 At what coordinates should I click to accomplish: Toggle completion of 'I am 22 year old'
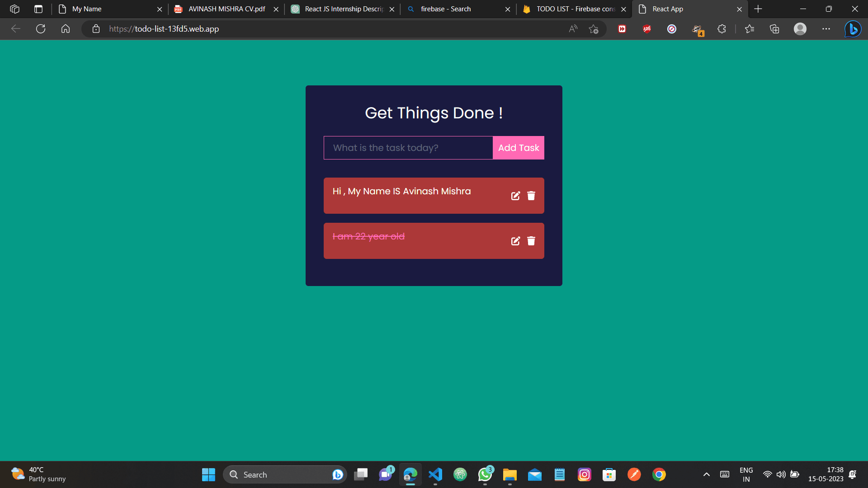pos(368,236)
